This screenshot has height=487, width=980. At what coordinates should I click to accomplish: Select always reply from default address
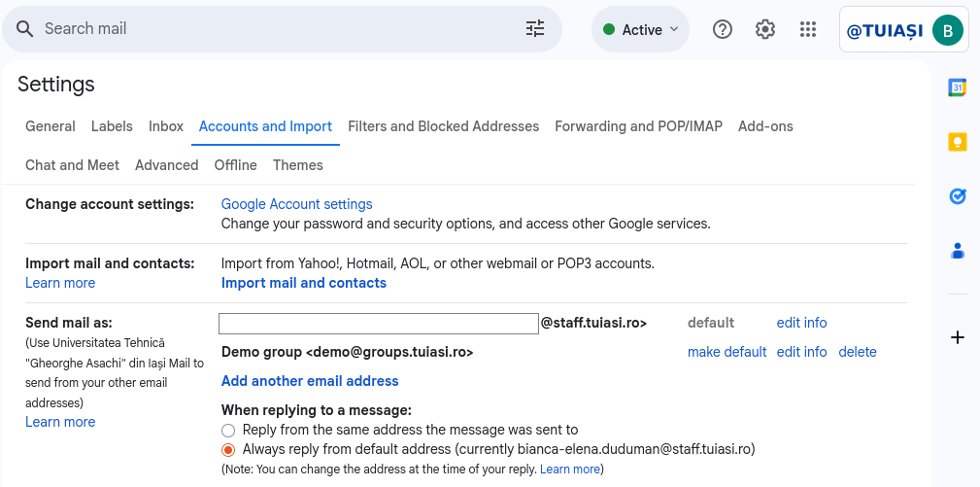[228, 449]
